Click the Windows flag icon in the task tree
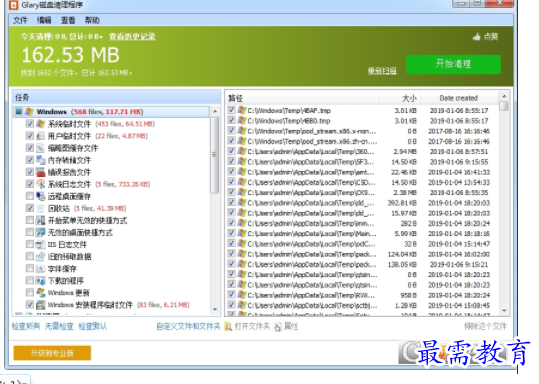539x384 pixels. coord(29,112)
